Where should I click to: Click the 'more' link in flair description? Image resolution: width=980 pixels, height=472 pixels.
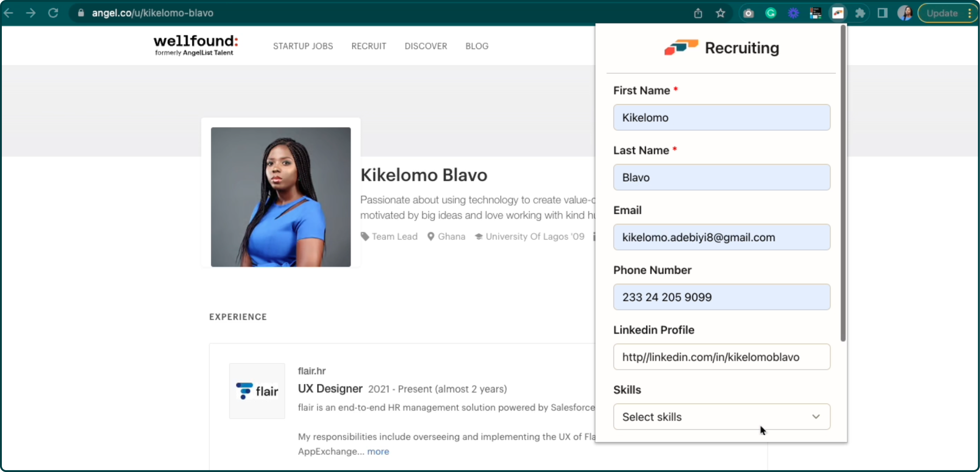click(x=378, y=451)
